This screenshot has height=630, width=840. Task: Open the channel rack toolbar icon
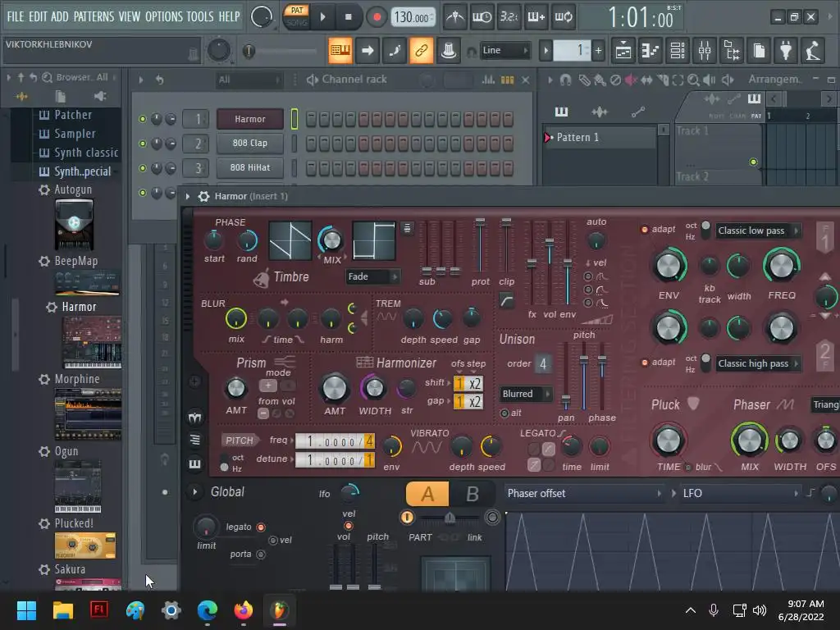(x=678, y=51)
